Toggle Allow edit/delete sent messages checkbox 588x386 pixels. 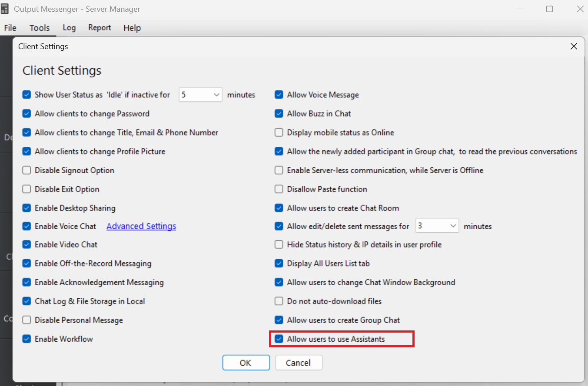pyautogui.click(x=279, y=226)
